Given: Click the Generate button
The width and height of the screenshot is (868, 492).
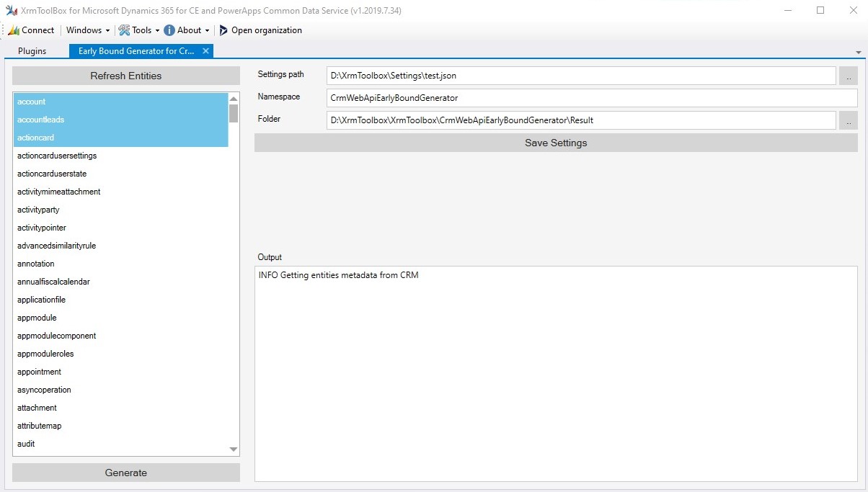Looking at the screenshot, I should tap(126, 473).
